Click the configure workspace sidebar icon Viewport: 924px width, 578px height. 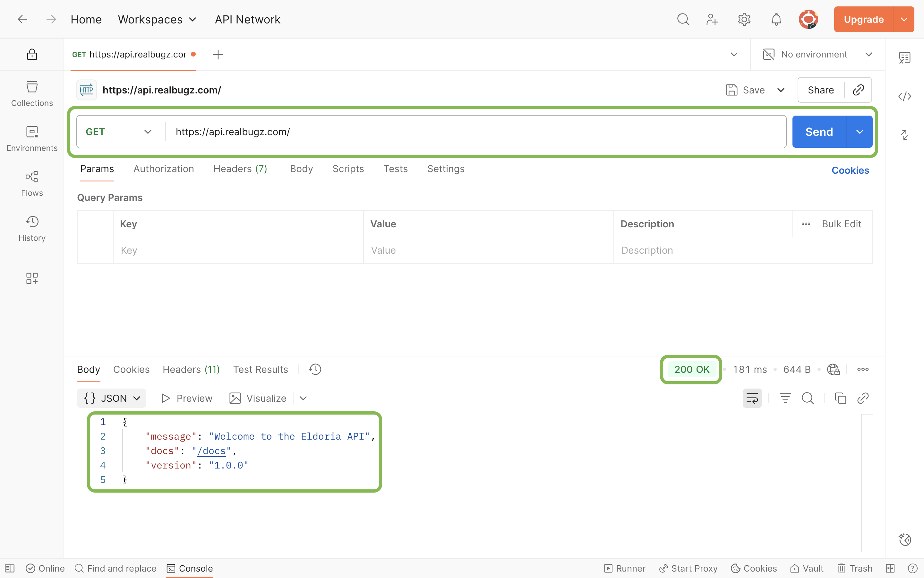[x=32, y=278]
